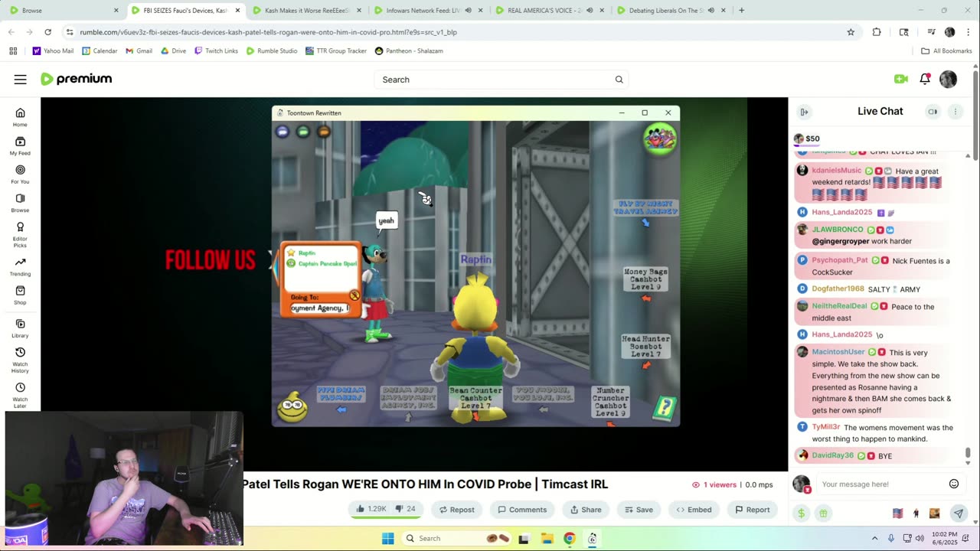Open the Rumble notifications bell
Image resolution: width=980 pixels, height=551 pixels.
pyautogui.click(x=925, y=79)
